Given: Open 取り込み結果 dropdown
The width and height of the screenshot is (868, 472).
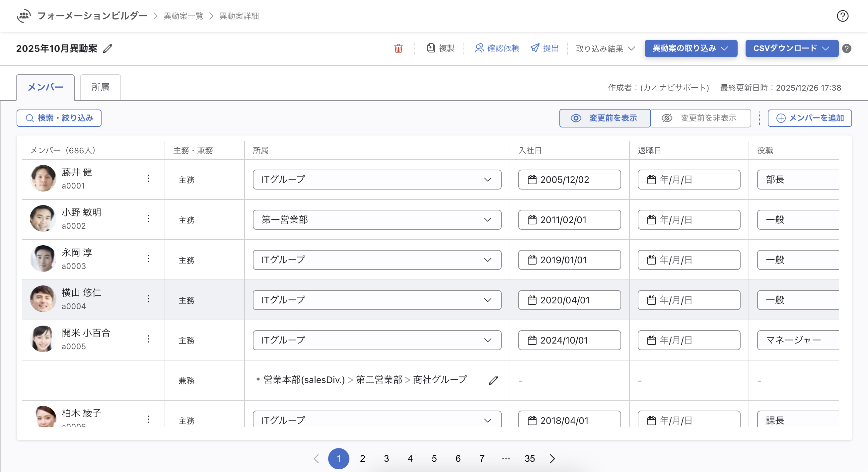Looking at the screenshot, I should tap(605, 48).
